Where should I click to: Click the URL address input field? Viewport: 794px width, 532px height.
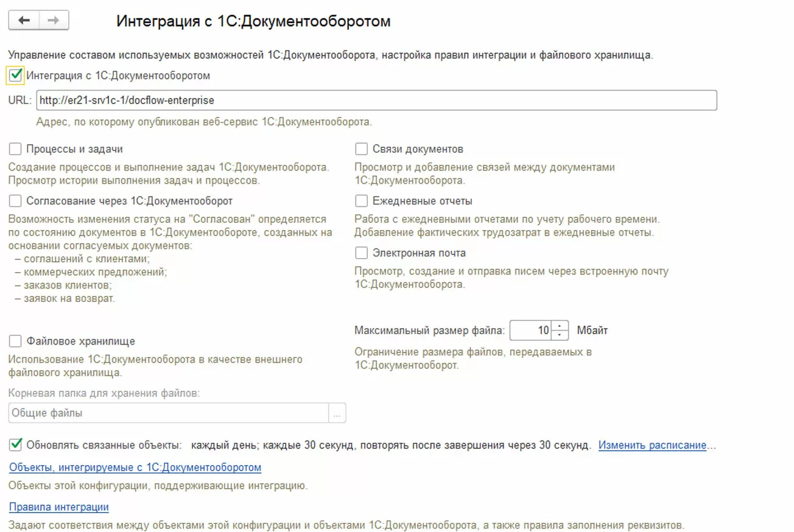376,100
